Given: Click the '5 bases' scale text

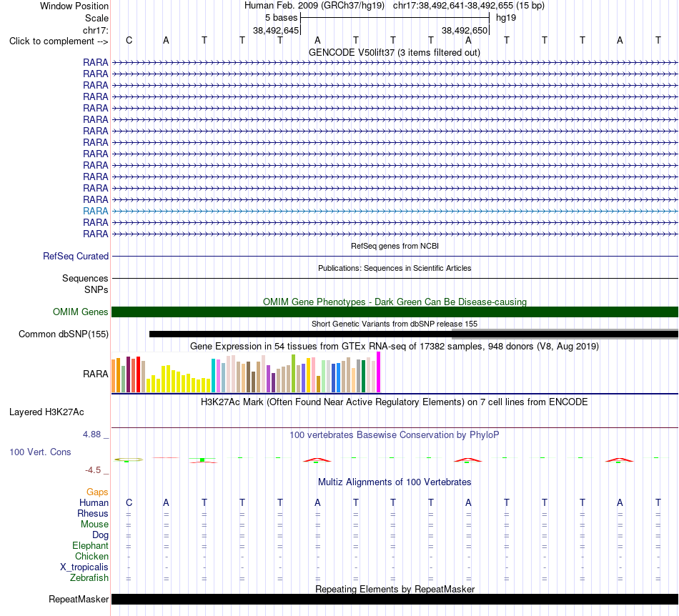Looking at the screenshot, I should 281,18.
